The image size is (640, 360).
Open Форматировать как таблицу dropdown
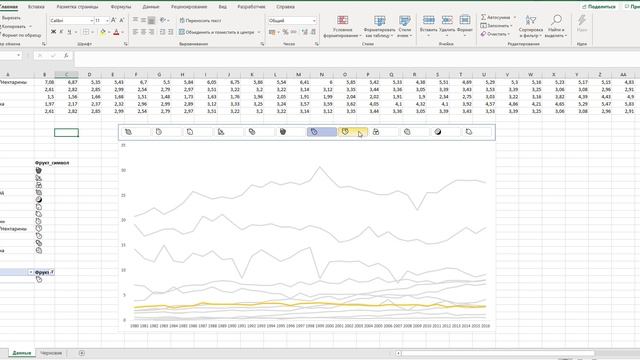click(x=379, y=27)
